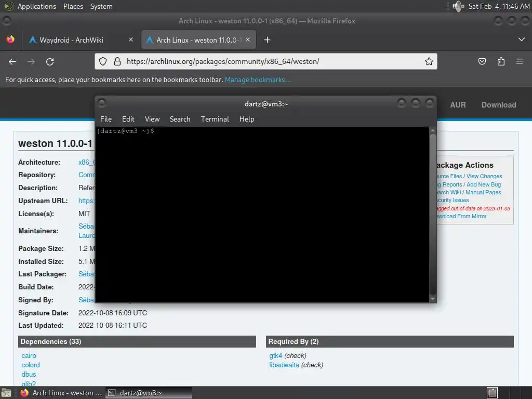Click the Forward navigation arrow

click(31, 61)
